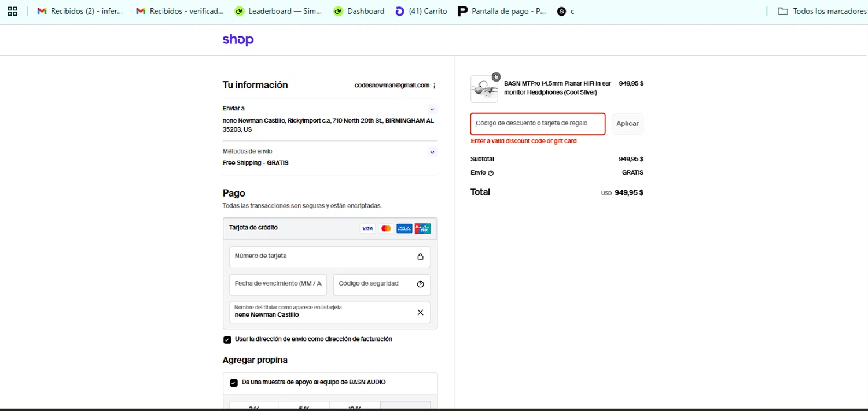Click the BASN MTPro headphones product thumbnail
The height and width of the screenshot is (411, 868).
484,89
